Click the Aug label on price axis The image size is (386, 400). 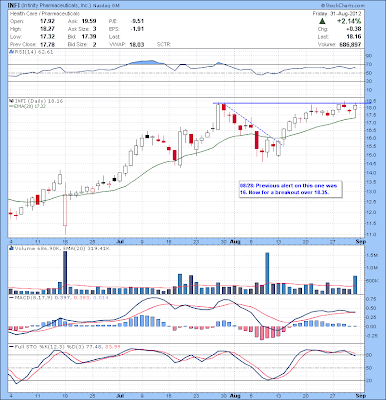point(236,241)
